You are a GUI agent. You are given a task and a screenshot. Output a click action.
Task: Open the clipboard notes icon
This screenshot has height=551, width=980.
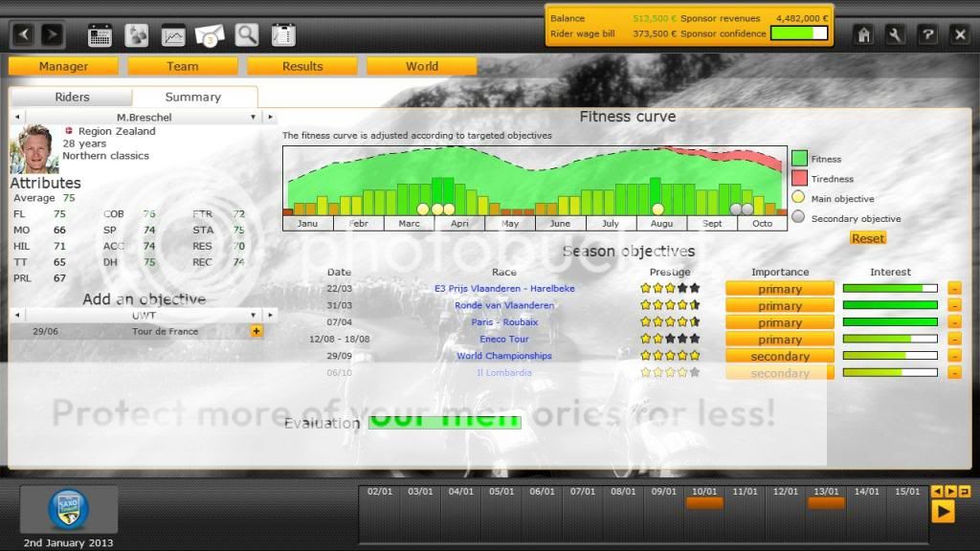282,35
